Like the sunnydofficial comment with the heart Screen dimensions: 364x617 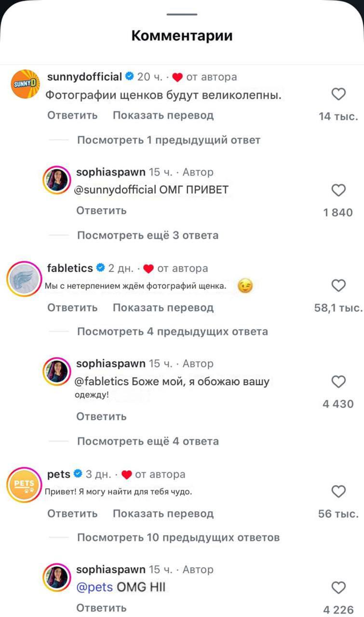point(339,94)
